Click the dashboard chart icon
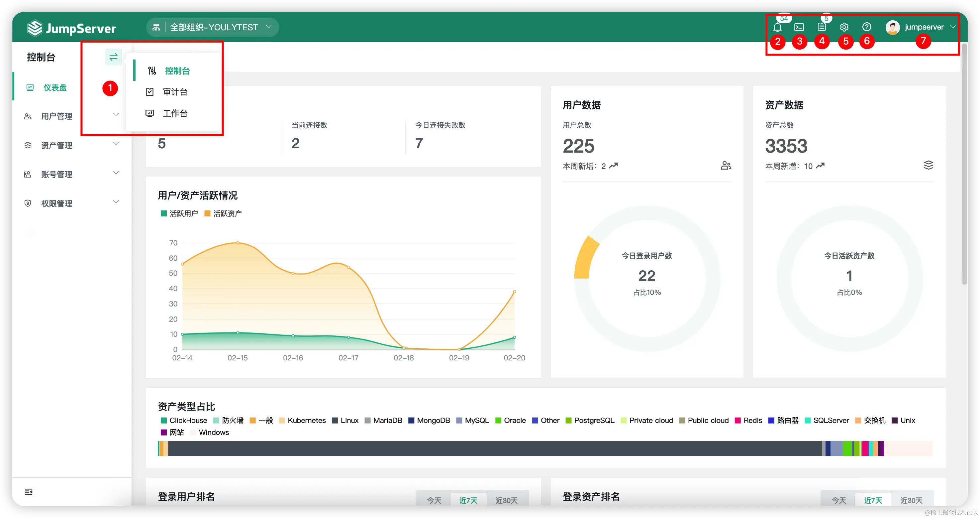The height and width of the screenshot is (518, 980). [x=30, y=87]
